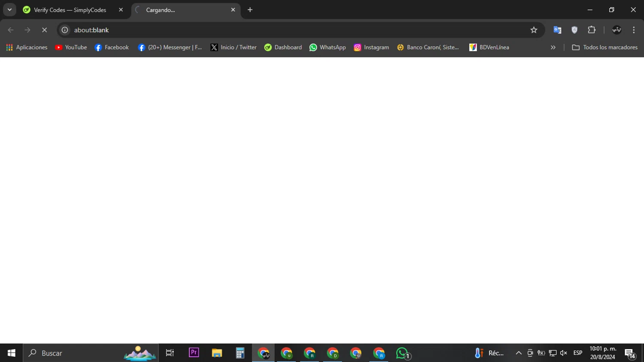Open the Chrome three-dot menu

click(x=634, y=30)
